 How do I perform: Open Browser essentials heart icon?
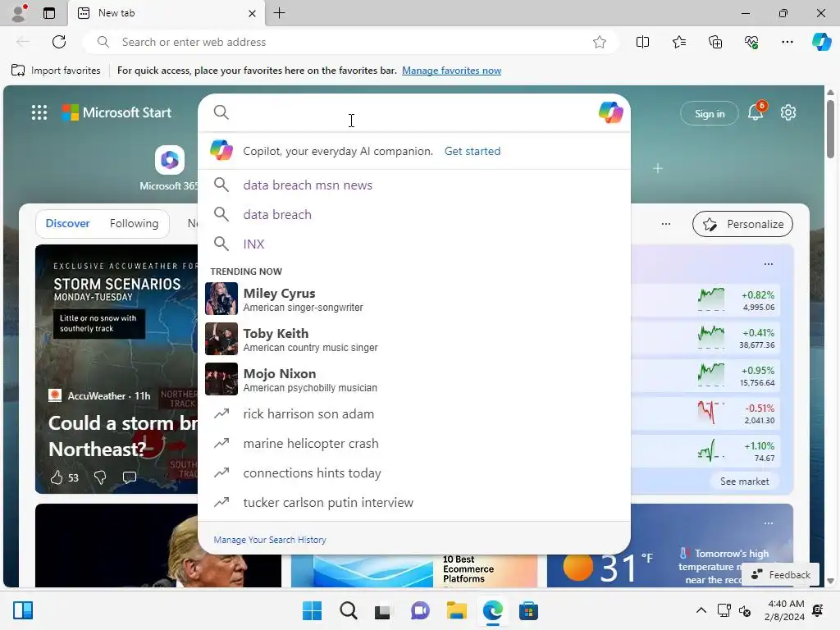click(751, 42)
